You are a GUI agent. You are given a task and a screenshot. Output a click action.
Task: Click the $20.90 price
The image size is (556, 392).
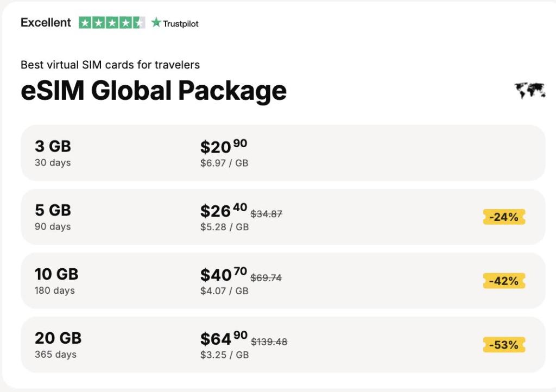[224, 147]
